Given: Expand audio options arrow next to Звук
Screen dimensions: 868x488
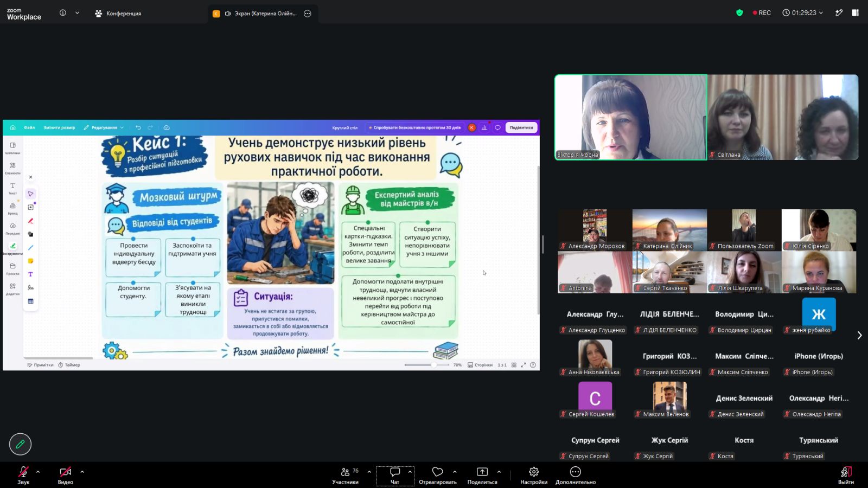Looking at the screenshot, I should [38, 472].
